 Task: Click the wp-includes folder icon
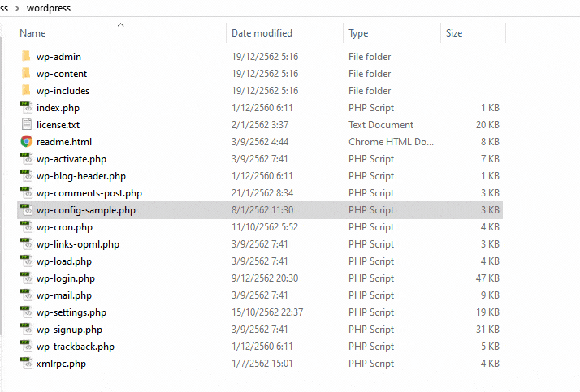click(x=26, y=90)
